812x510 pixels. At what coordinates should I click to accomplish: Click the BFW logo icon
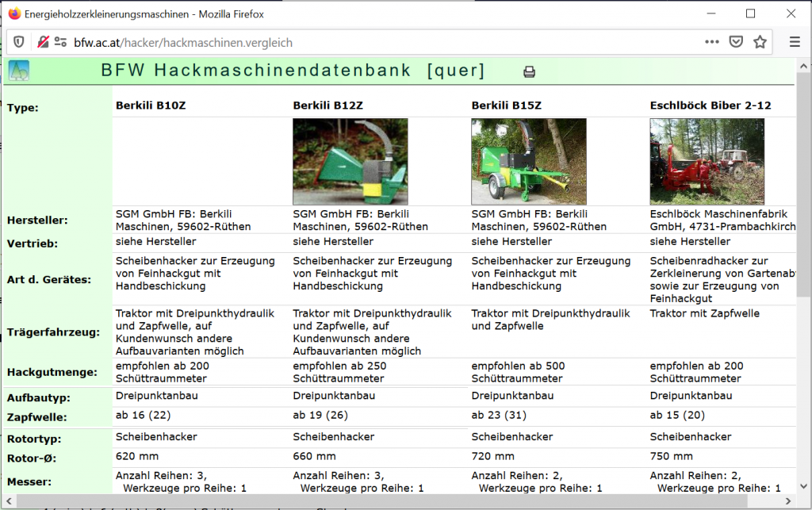point(18,71)
